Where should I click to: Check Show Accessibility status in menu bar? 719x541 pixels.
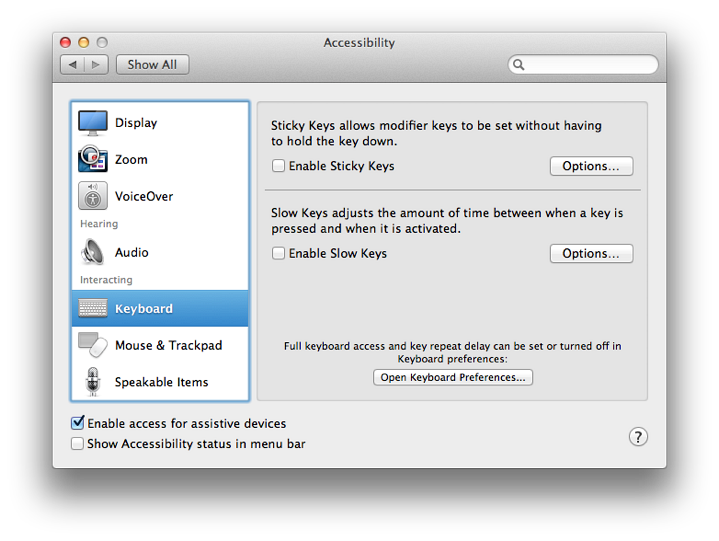[77, 443]
